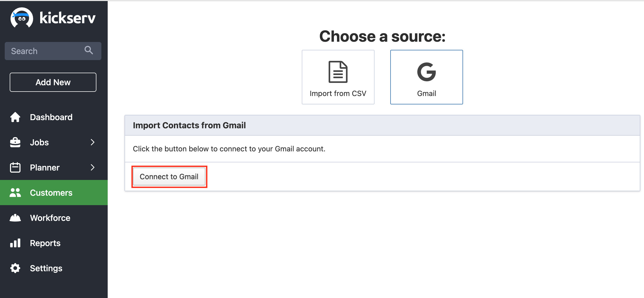Viewport: 644px width, 298px height.
Task: Click the kickserv wordmark text
Action: [67, 18]
